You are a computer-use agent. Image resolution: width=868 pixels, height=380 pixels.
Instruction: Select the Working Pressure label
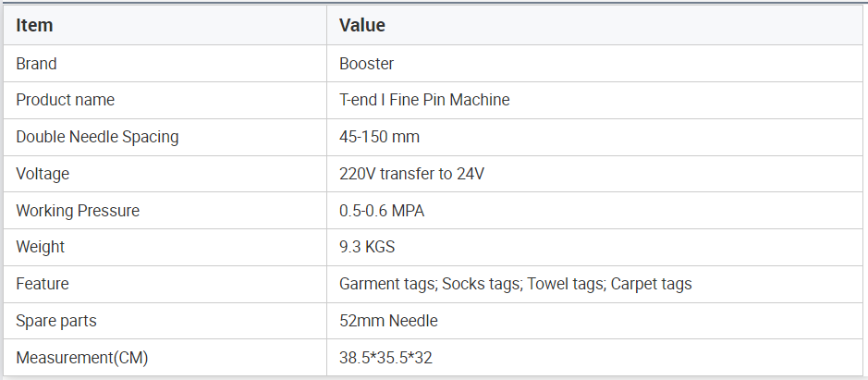click(78, 211)
